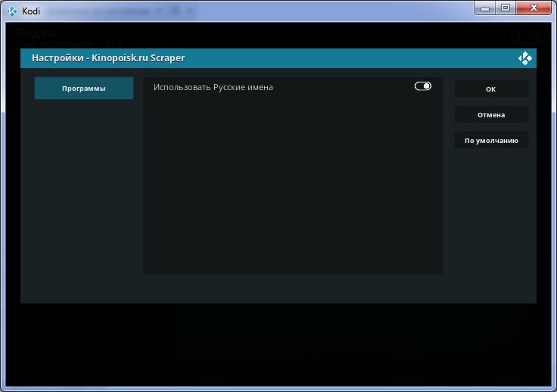557x392 pixels.
Task: Select the Программы category tab
Action: point(84,88)
